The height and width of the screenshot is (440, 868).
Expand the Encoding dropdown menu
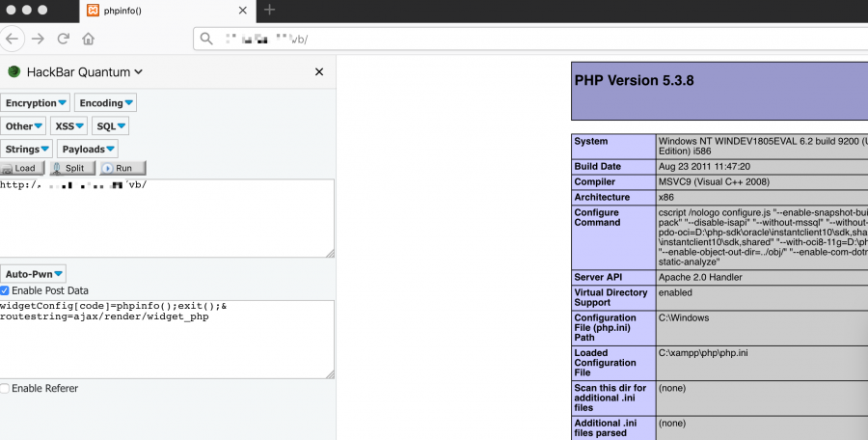point(106,103)
